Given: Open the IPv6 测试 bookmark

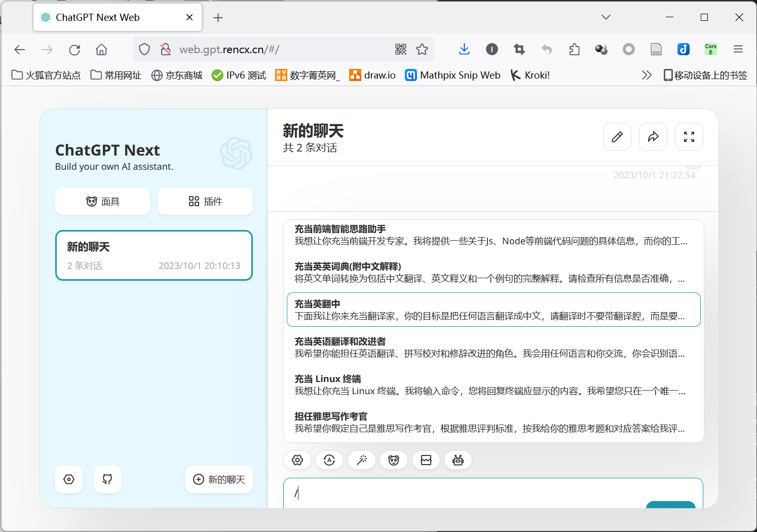Looking at the screenshot, I should coord(239,75).
